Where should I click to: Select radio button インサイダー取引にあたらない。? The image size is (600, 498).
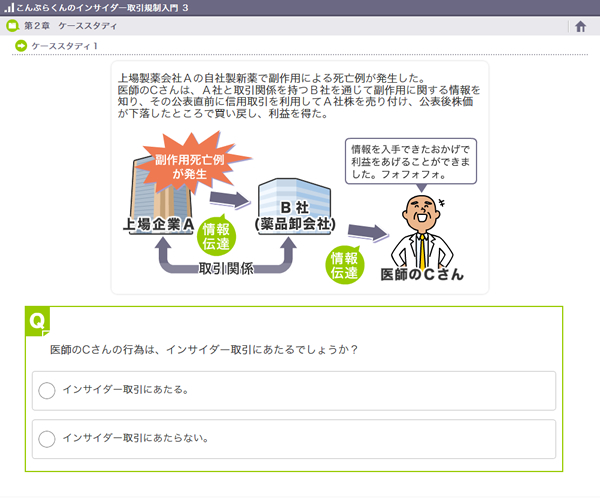pyautogui.click(x=47, y=439)
